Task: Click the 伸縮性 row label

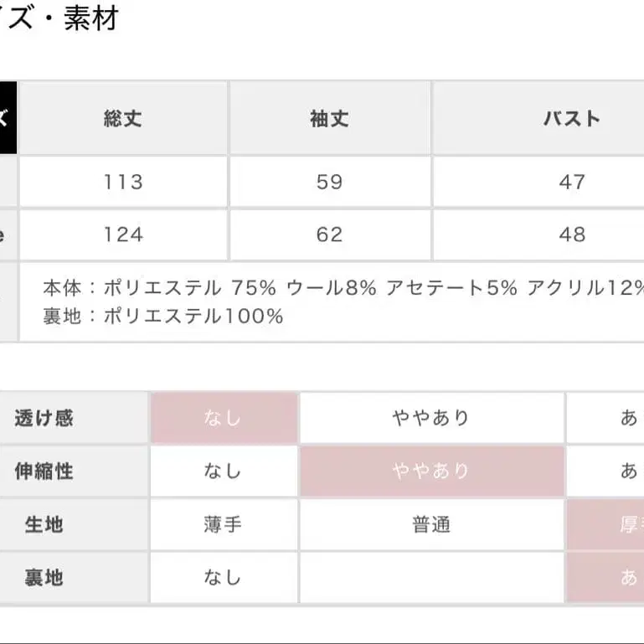Action: [x=44, y=471]
